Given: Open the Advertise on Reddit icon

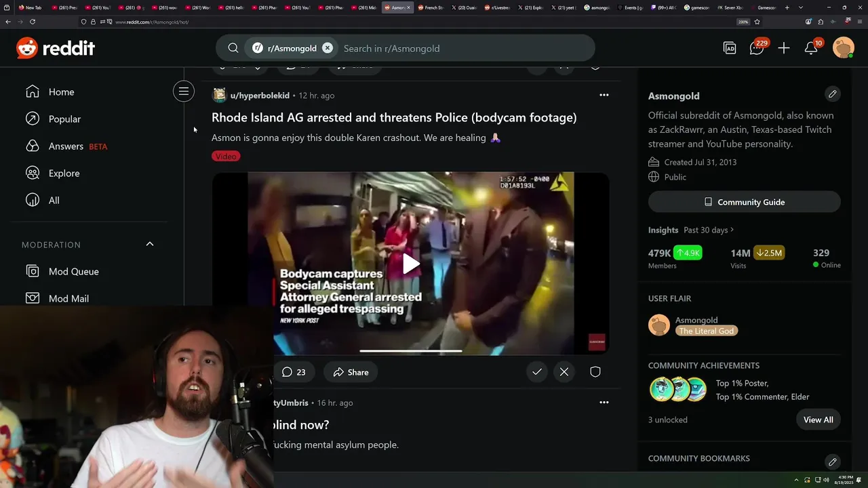Looking at the screenshot, I should click(x=730, y=48).
